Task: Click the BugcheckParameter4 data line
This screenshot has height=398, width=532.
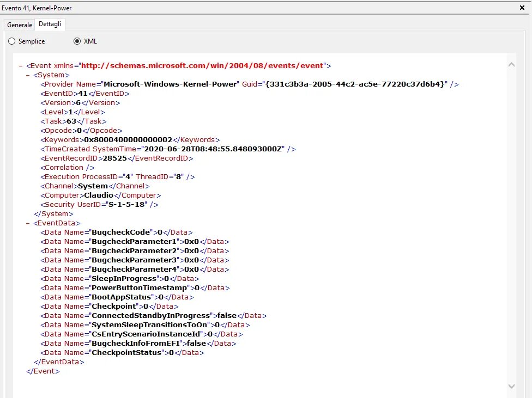Action: [x=135, y=270]
